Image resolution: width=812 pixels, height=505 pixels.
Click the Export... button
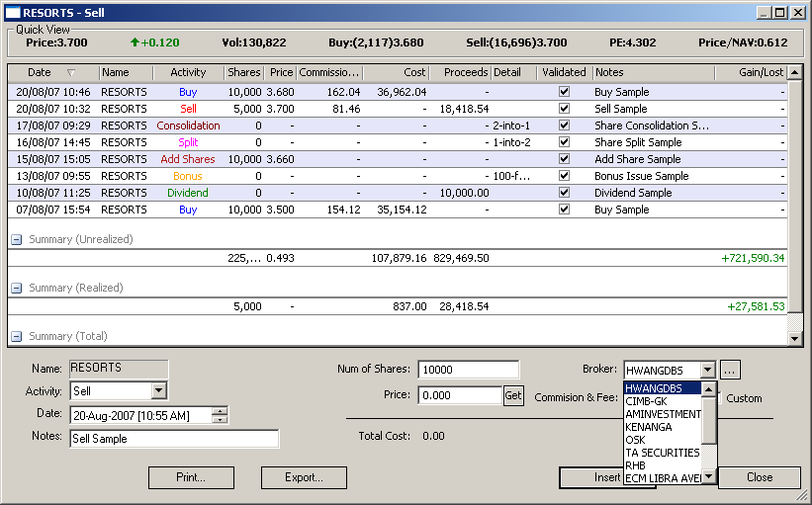(304, 477)
